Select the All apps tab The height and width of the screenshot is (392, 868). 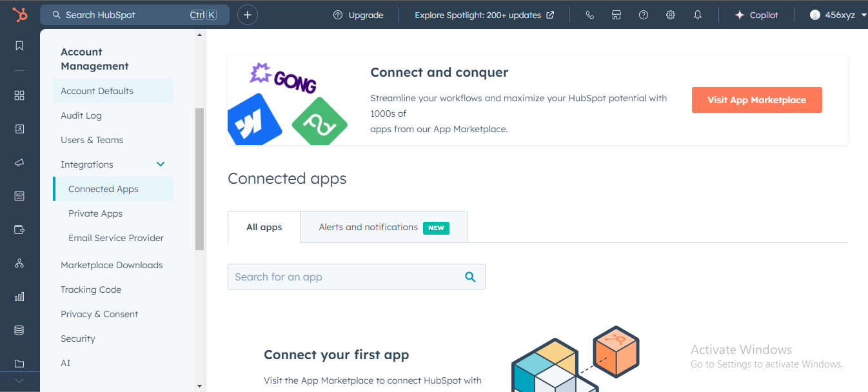pyautogui.click(x=264, y=228)
